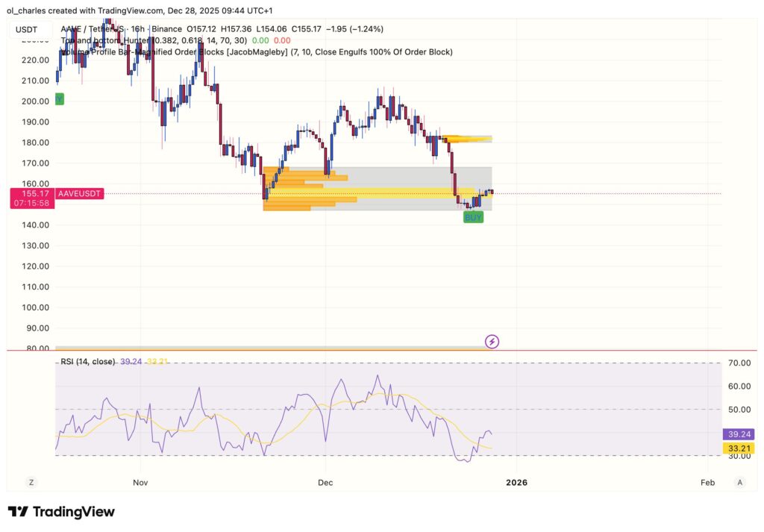Click the red 155.17 current price label

(31, 193)
